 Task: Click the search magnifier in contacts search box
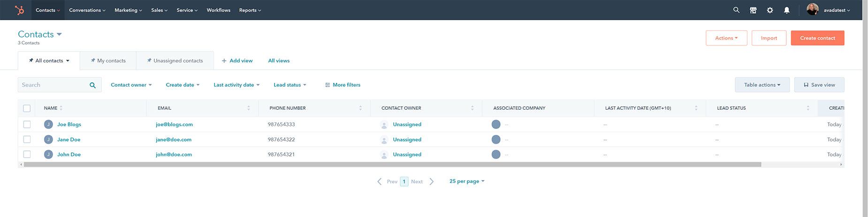(92, 85)
